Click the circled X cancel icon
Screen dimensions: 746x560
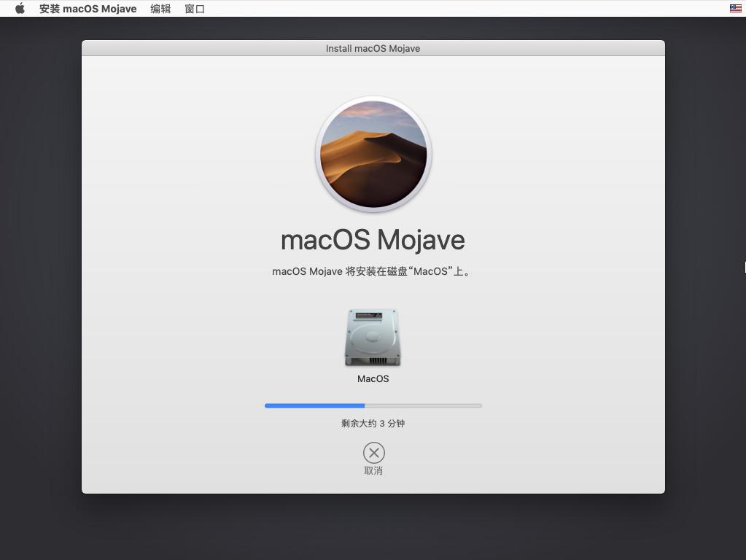click(373, 453)
